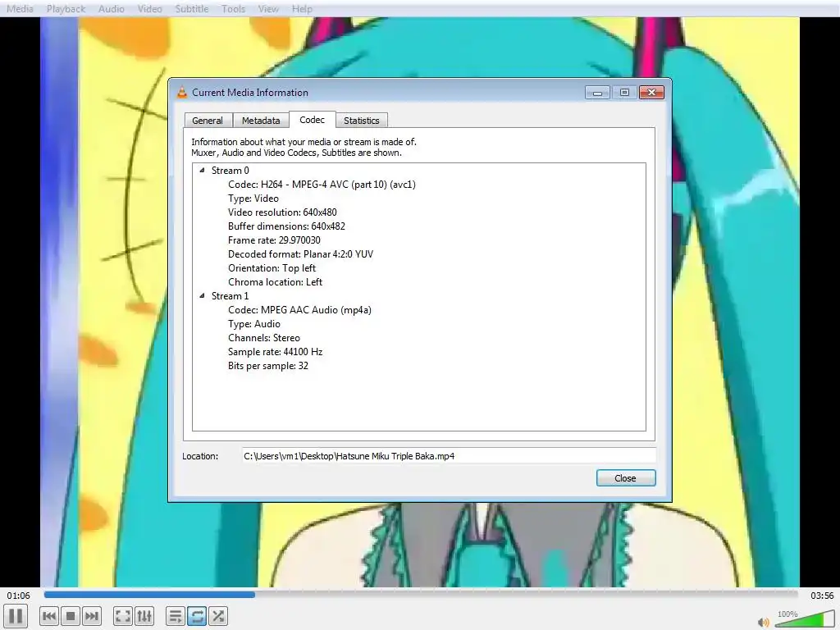Screen dimensions: 840x630
Task: Select the Frame rate 29.970030 row
Action: click(274, 240)
